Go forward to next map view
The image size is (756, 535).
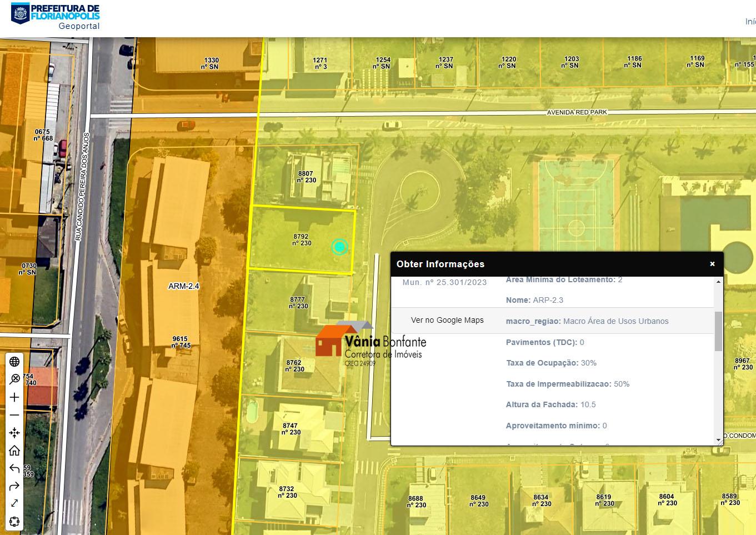click(x=14, y=486)
